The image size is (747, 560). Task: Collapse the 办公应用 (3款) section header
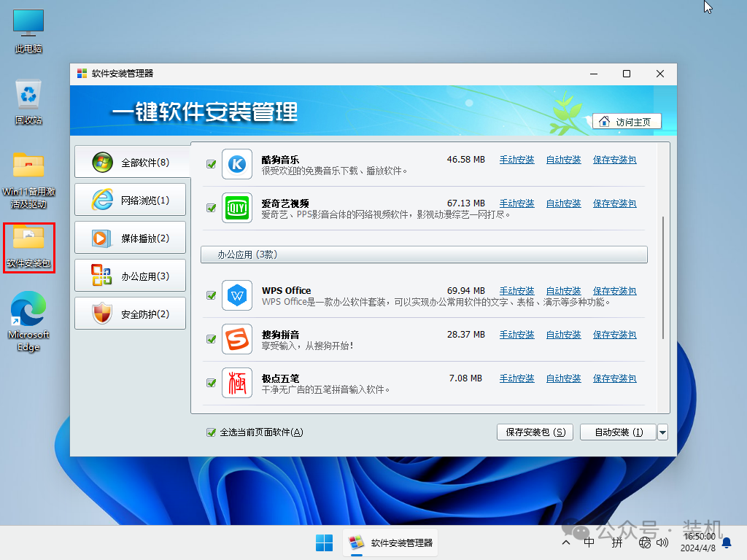click(424, 254)
